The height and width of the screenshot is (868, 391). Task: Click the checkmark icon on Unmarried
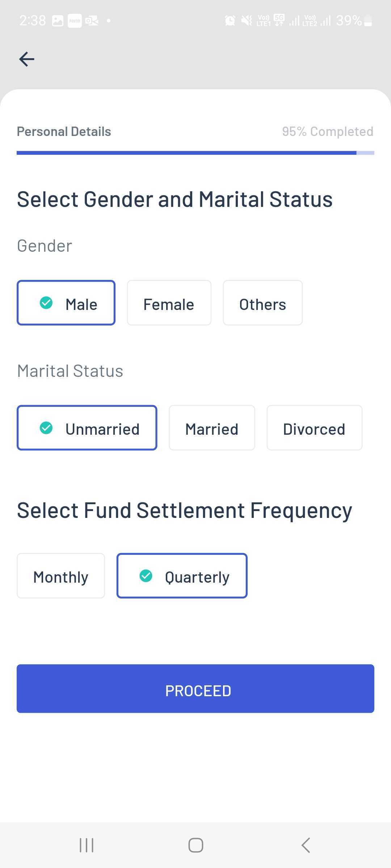tap(46, 428)
